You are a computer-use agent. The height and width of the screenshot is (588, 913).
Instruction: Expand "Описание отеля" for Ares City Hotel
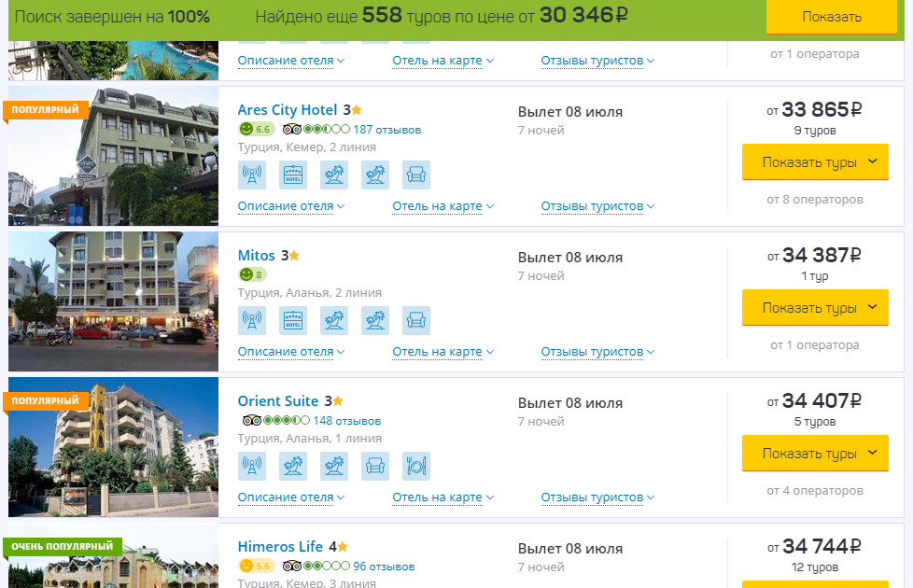pyautogui.click(x=290, y=206)
